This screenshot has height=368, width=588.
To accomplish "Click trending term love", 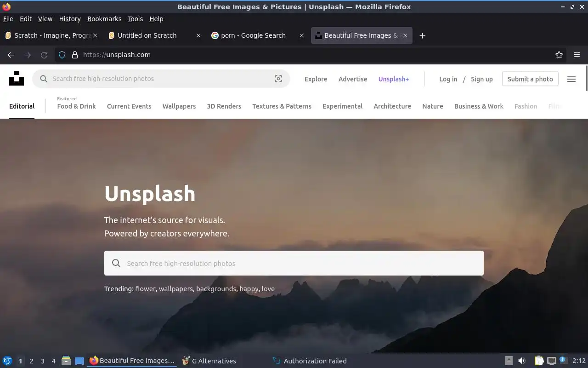I will click(268, 289).
